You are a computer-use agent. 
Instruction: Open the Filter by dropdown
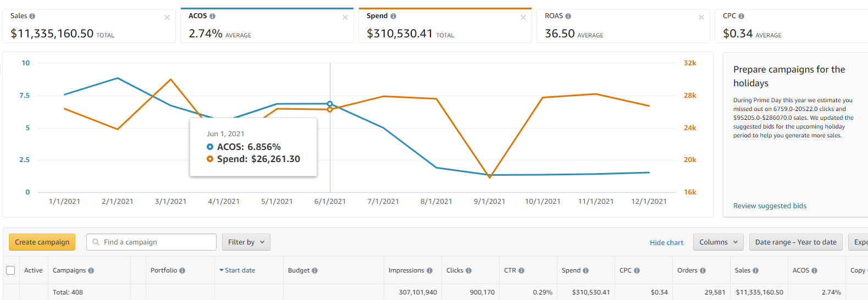point(246,242)
